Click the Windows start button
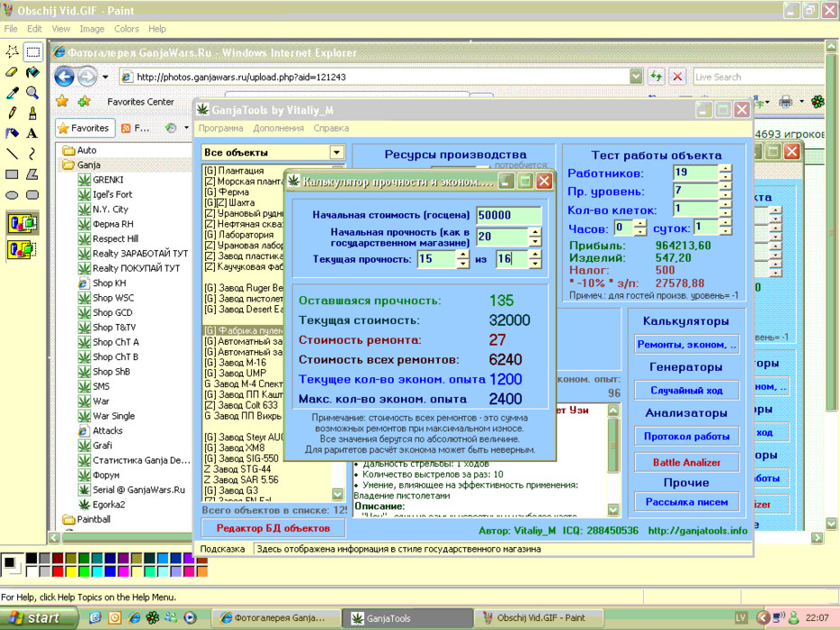 pyautogui.click(x=36, y=617)
